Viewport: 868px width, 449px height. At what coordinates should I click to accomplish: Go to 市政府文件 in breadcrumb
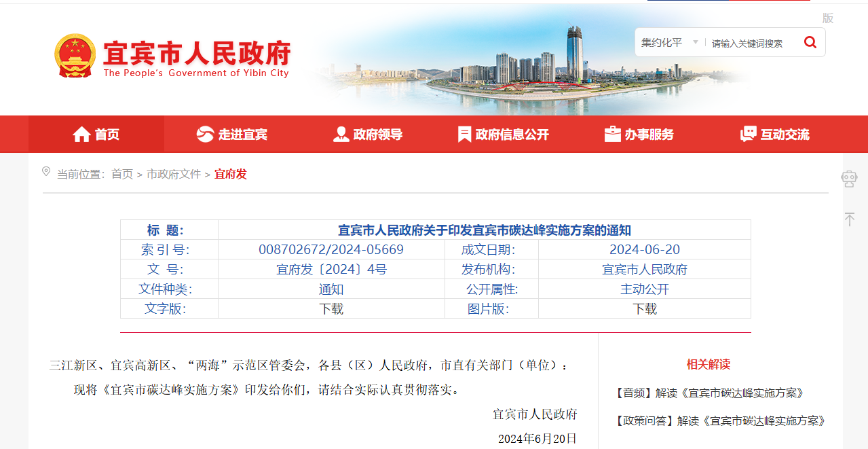[x=174, y=174]
